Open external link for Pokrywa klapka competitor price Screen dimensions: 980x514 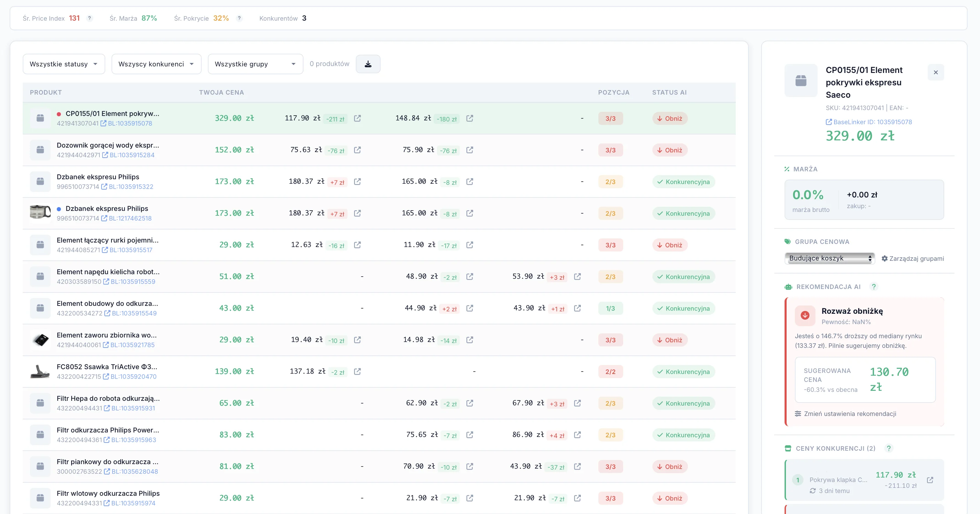click(931, 480)
